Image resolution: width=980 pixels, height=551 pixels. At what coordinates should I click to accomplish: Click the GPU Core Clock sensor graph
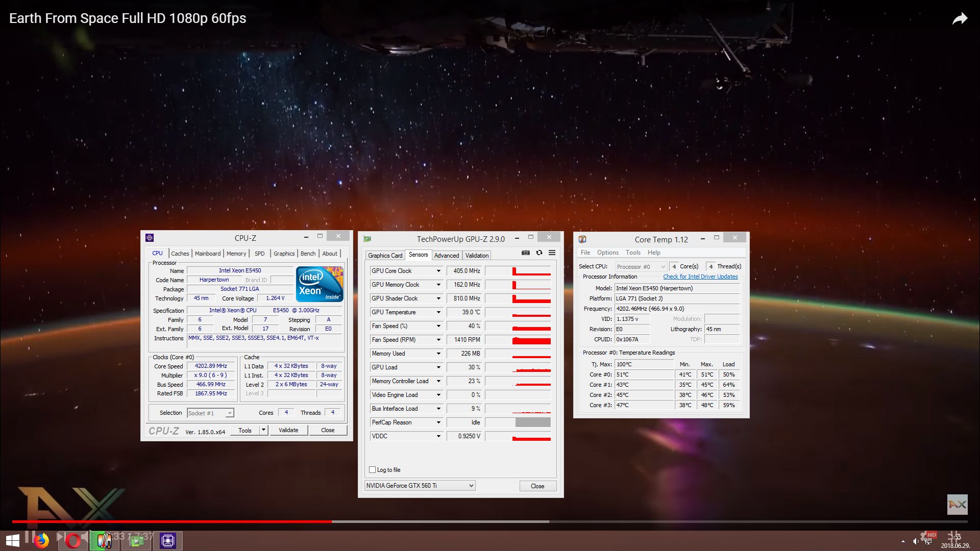tap(518, 271)
